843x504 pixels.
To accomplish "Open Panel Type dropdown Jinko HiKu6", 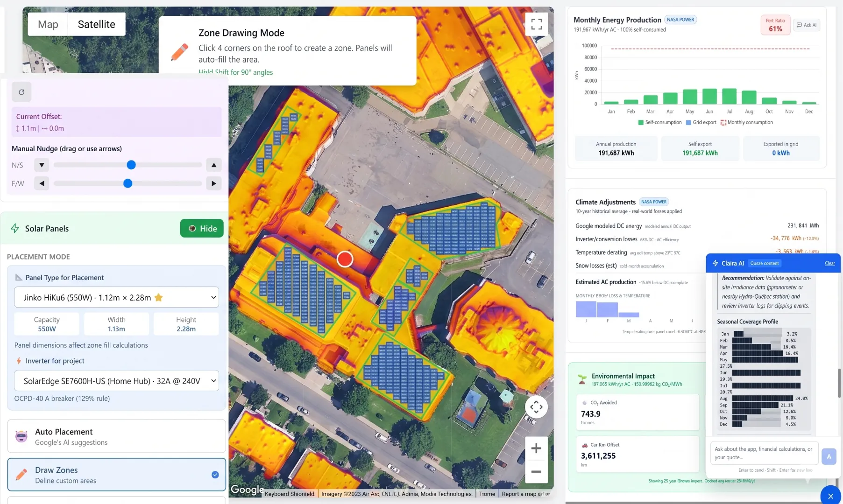I will [117, 297].
